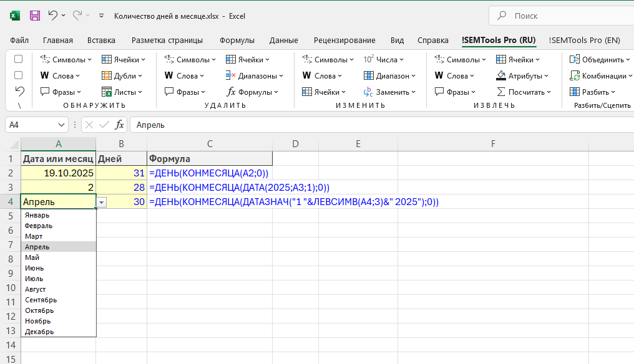Screen dimensions: 634x364
Task: Click the Undo arrow in the quick access toolbar
Action: pyautogui.click(x=52, y=16)
